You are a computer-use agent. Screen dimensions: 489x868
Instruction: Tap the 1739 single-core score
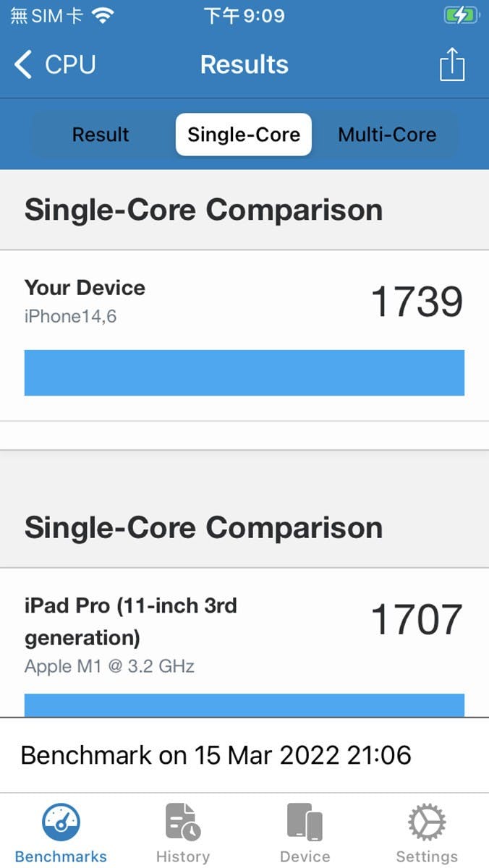[x=417, y=302]
